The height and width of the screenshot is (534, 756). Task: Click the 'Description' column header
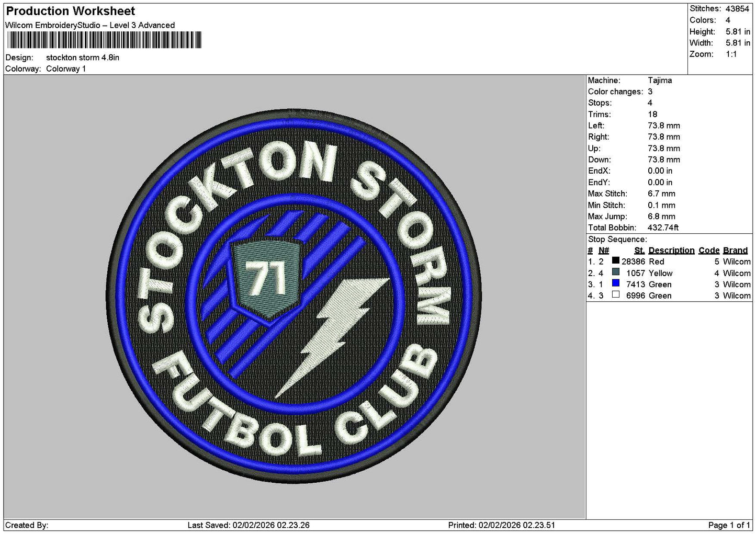pyautogui.click(x=671, y=251)
